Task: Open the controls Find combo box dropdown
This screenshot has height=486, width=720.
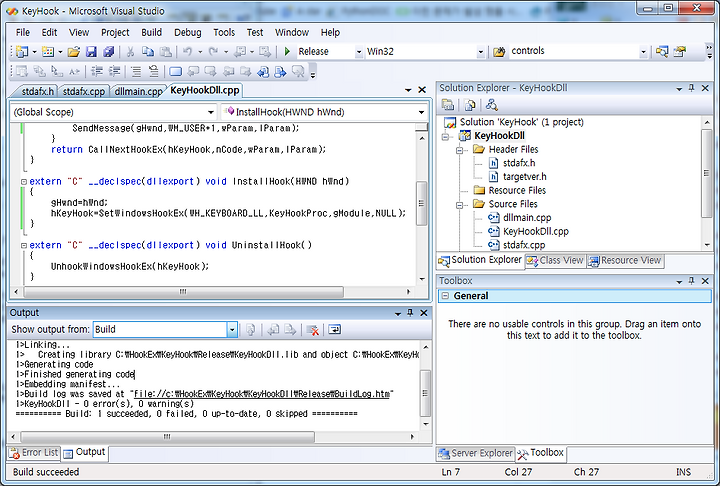Action: pyautogui.click(x=643, y=52)
